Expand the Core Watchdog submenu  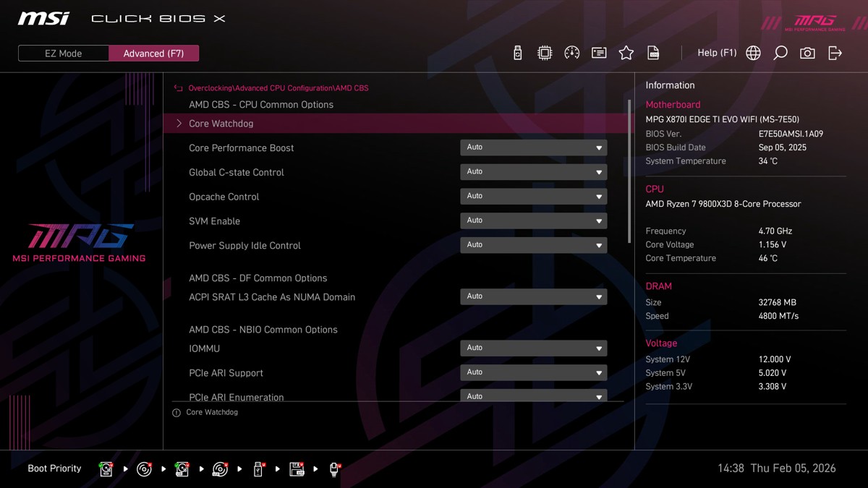coord(221,124)
